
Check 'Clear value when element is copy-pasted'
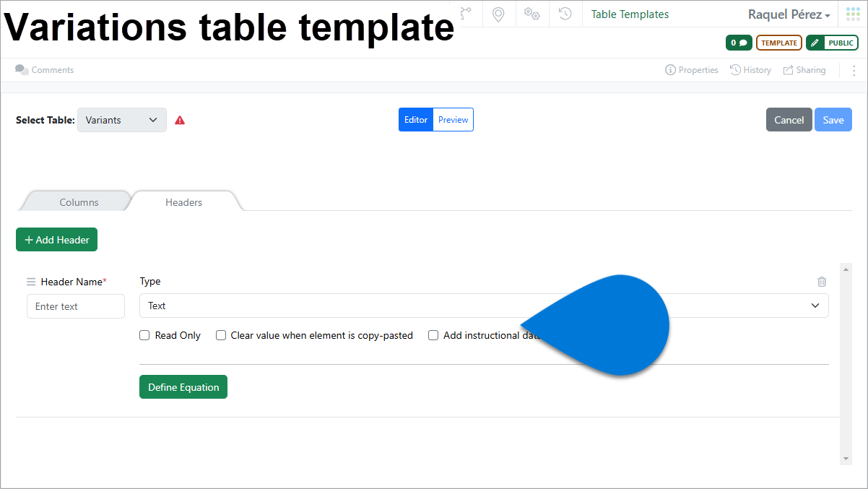[221, 335]
